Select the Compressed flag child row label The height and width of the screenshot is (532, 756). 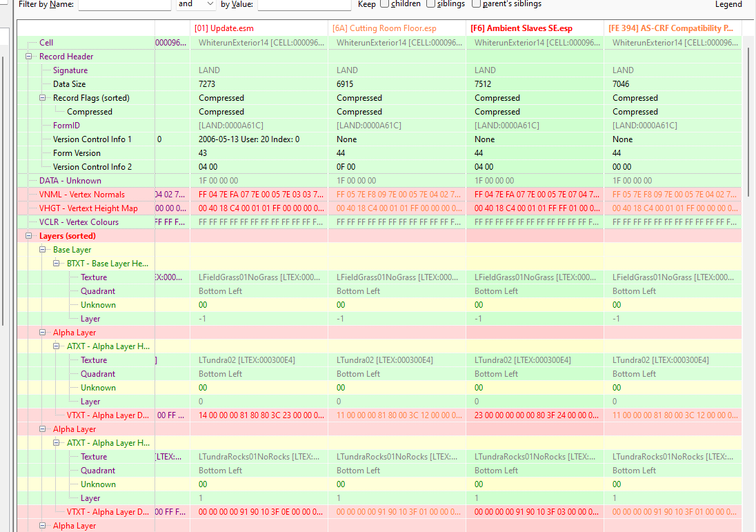click(x=90, y=112)
